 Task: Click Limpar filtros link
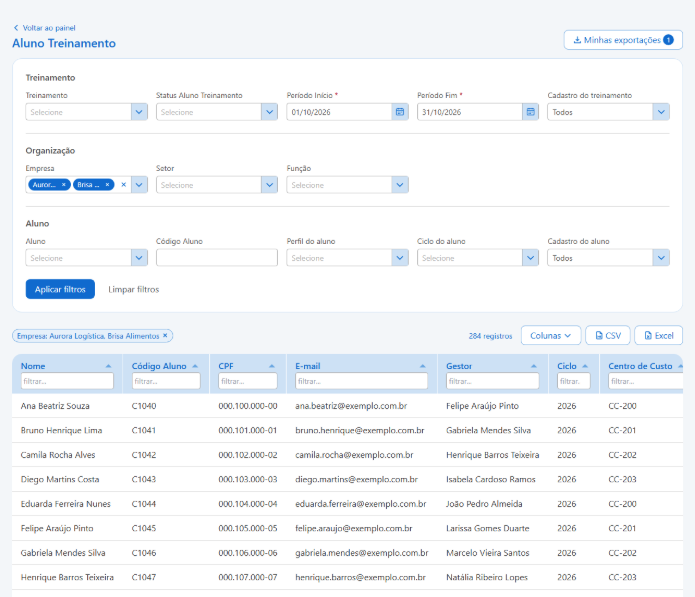coord(133,289)
